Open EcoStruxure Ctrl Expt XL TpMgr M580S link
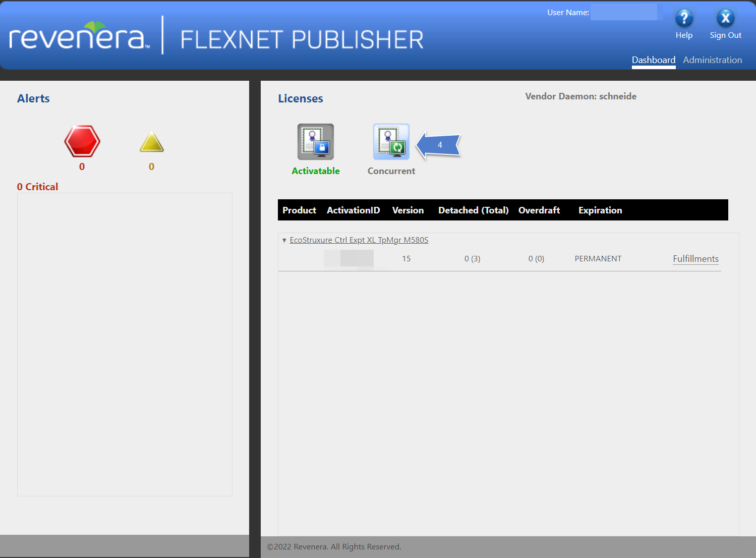The image size is (756, 558). [x=359, y=240]
